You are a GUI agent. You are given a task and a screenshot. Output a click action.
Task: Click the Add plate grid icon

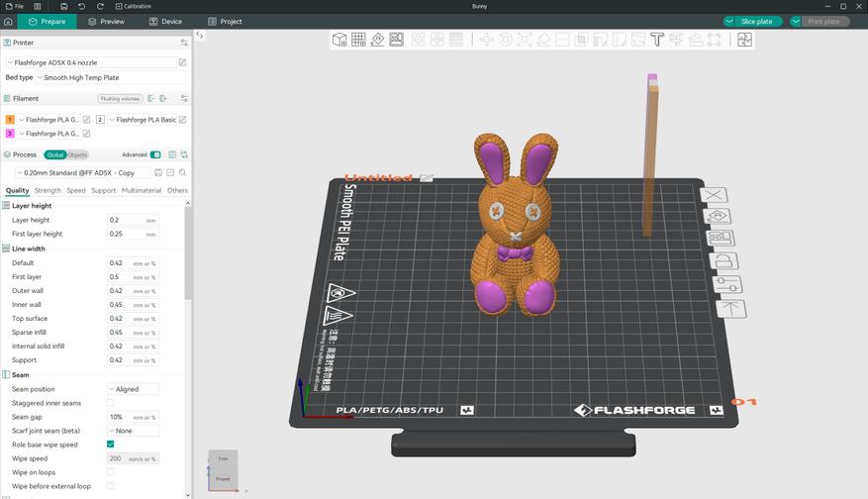coord(358,40)
